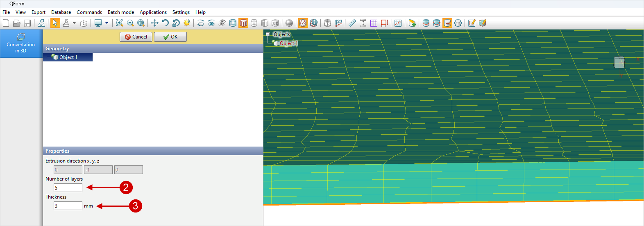Click the ruler measurement tool
The height and width of the screenshot is (226, 644).
coord(352,23)
